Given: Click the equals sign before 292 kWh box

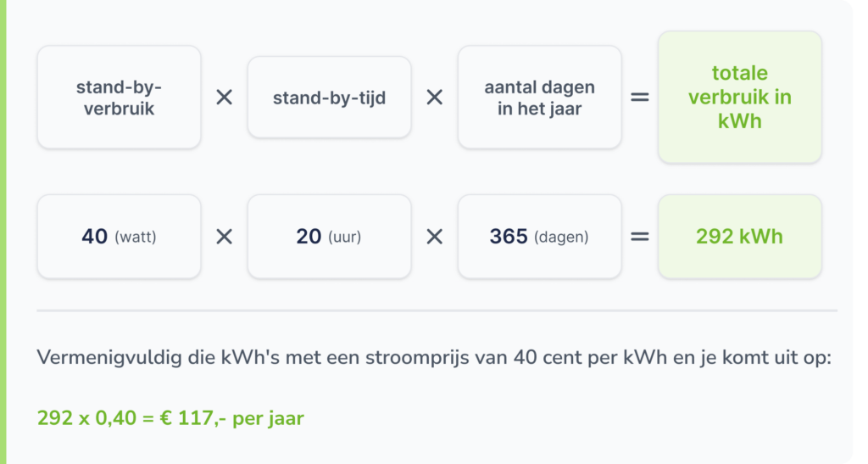Looking at the screenshot, I should 640,237.
